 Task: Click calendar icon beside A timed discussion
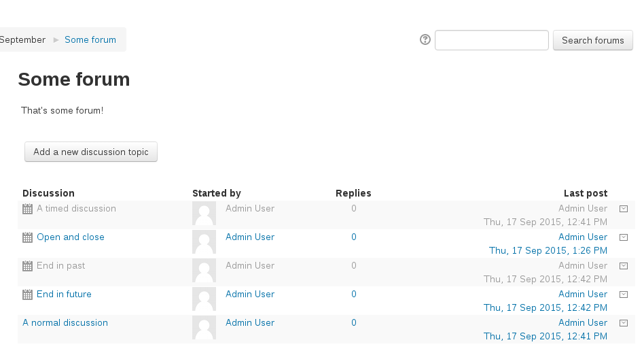[x=28, y=209]
